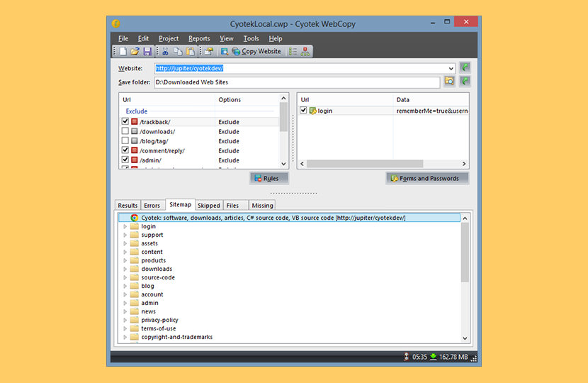588x383 pixels.
Task: Click the rules list scroll down arrow
Action: coord(283,164)
